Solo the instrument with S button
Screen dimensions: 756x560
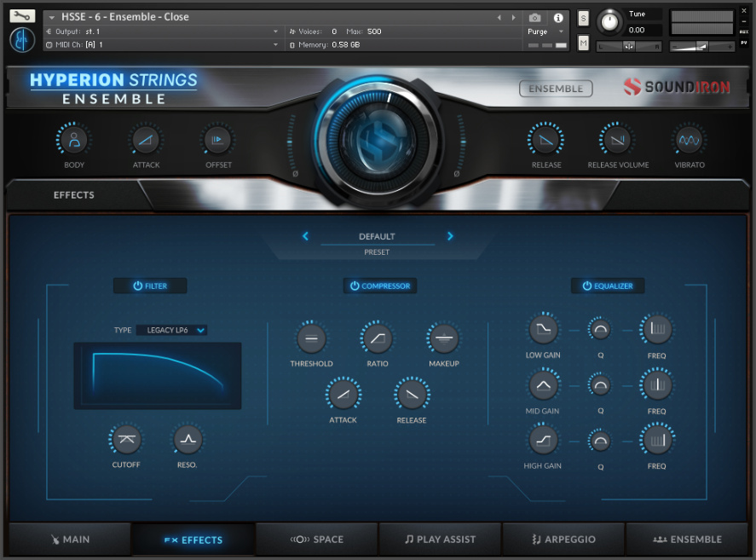click(583, 19)
